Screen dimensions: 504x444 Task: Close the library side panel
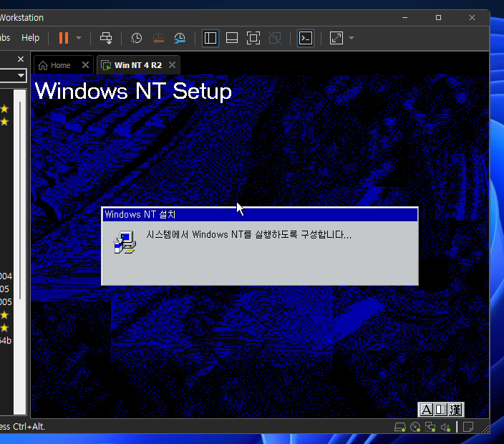(x=21, y=59)
